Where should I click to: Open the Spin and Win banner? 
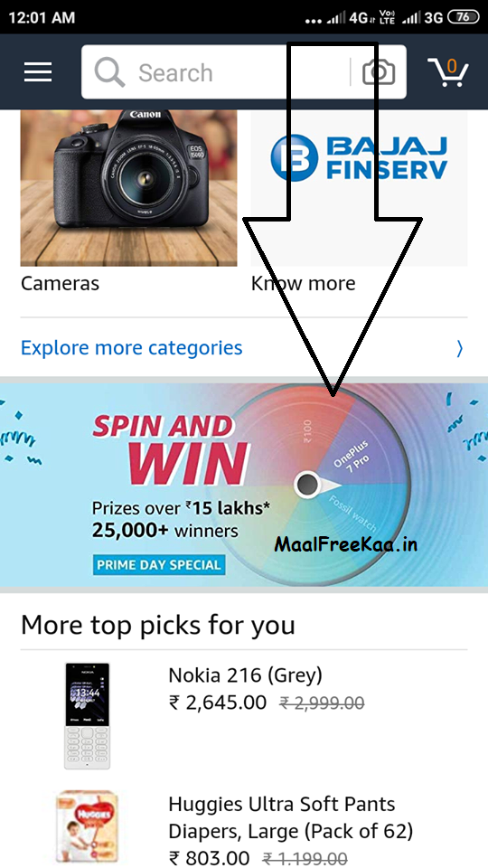[244, 485]
